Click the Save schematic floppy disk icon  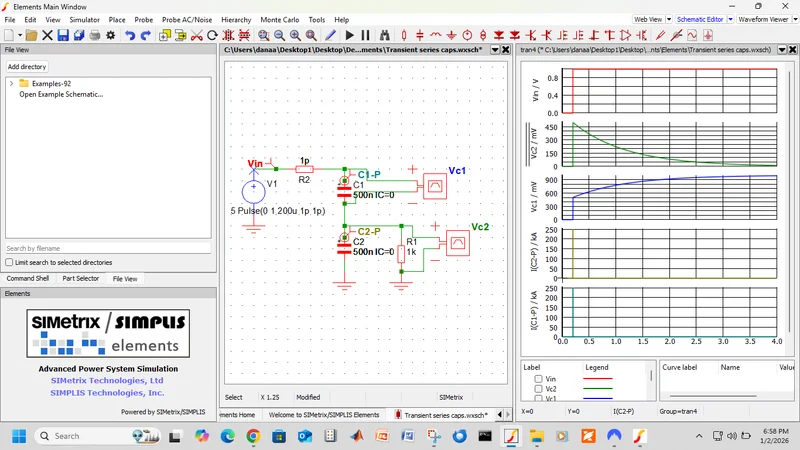point(63,35)
